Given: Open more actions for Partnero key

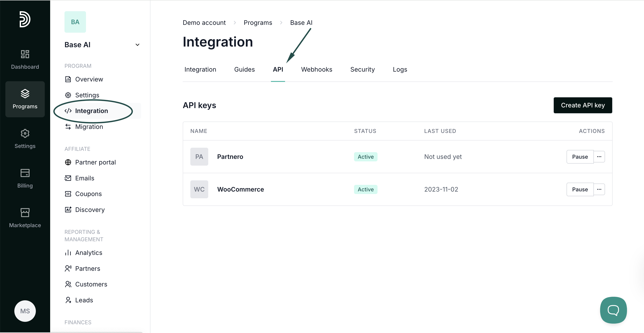Looking at the screenshot, I should (599, 157).
